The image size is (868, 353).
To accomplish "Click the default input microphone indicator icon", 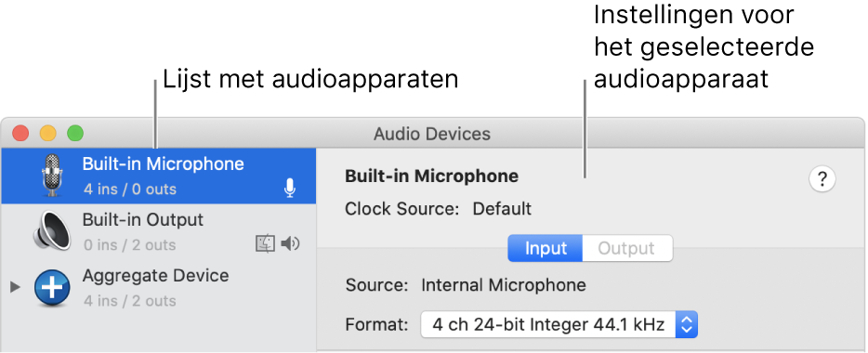I will 290,189.
